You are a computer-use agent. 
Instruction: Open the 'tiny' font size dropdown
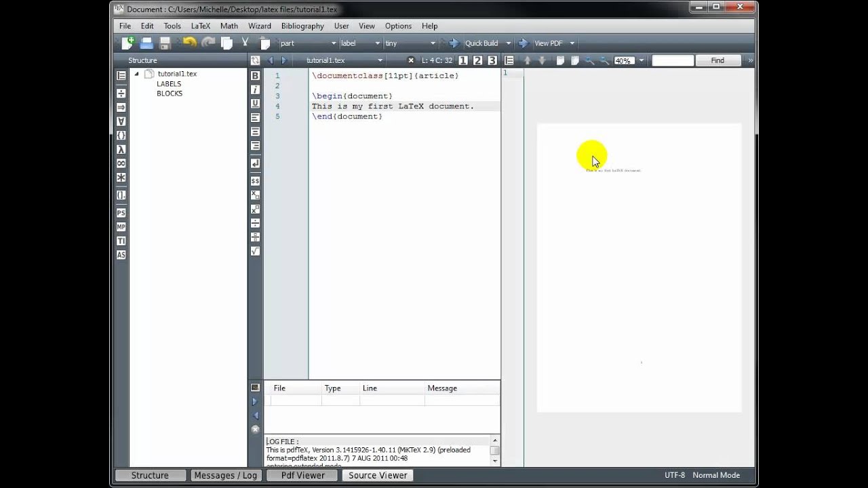tap(409, 43)
